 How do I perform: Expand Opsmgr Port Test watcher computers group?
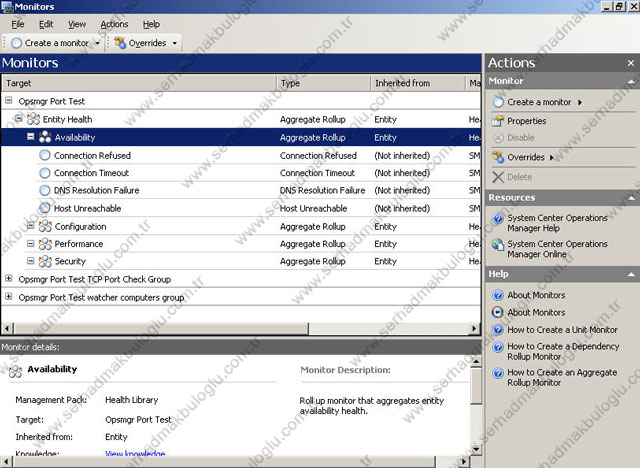point(9,297)
